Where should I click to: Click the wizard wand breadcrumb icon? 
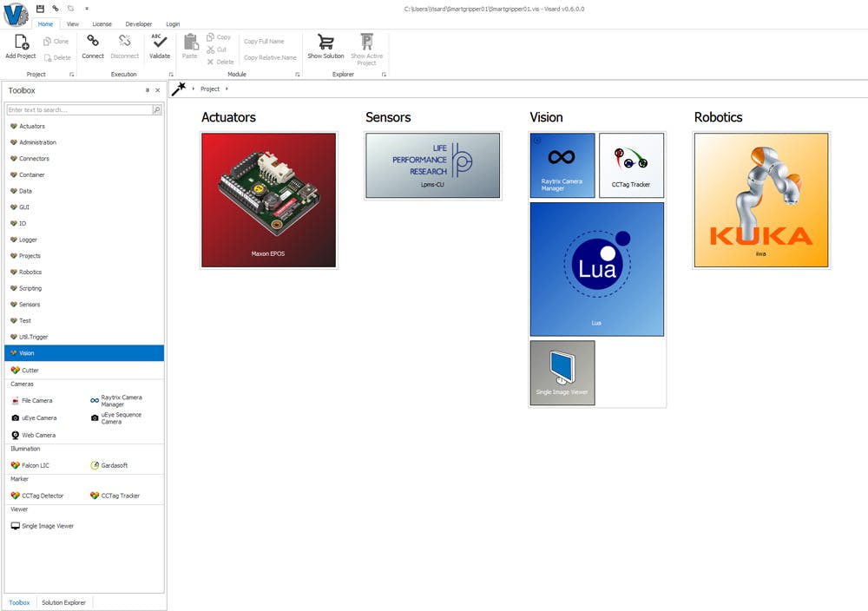click(178, 89)
